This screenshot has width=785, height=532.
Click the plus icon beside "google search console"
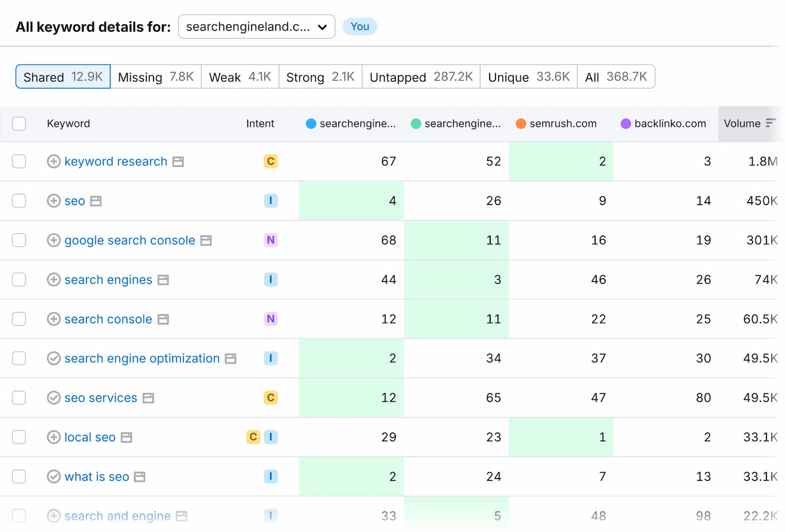(x=54, y=240)
